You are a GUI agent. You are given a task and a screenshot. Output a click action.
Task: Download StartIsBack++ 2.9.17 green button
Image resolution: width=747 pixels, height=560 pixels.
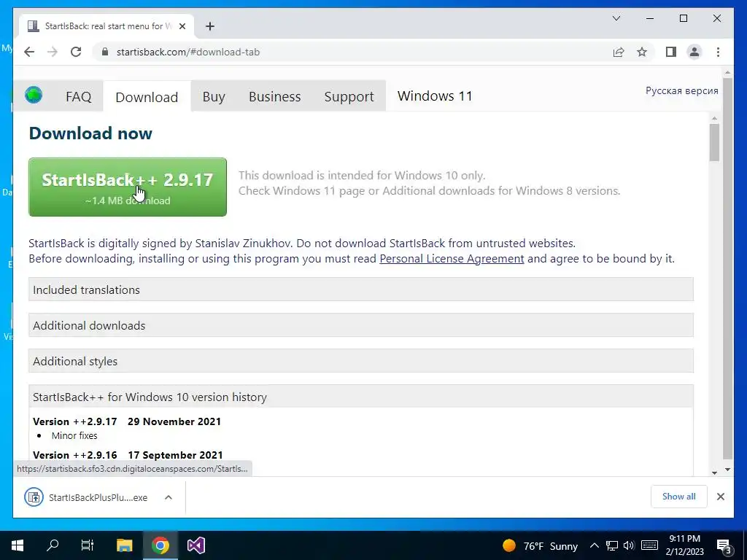coord(128,187)
